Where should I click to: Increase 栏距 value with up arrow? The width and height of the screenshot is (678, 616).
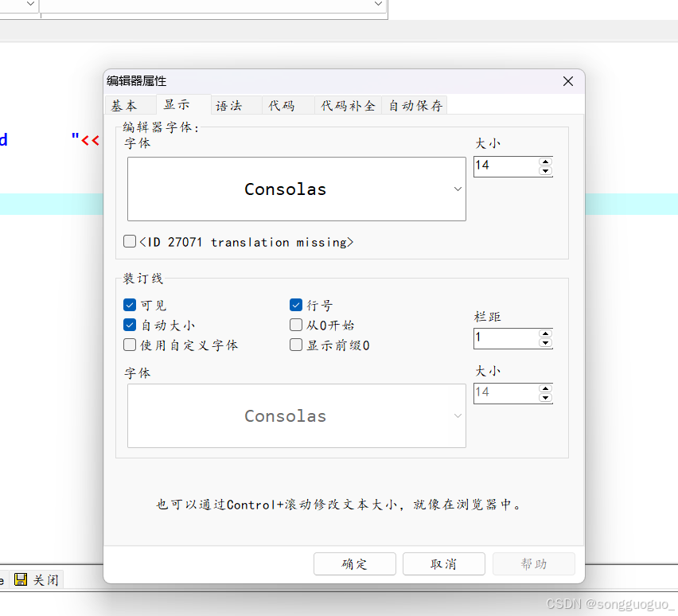point(546,334)
